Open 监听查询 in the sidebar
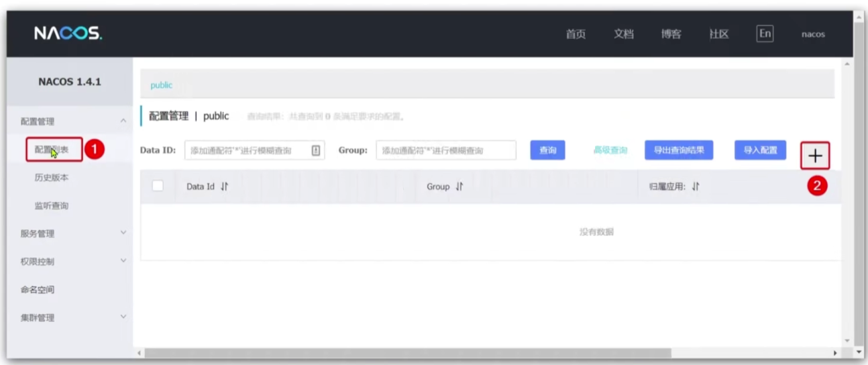 (51, 205)
